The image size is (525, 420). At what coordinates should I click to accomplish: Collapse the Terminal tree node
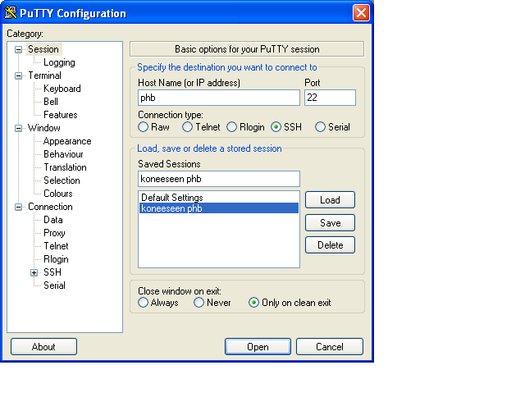point(18,75)
